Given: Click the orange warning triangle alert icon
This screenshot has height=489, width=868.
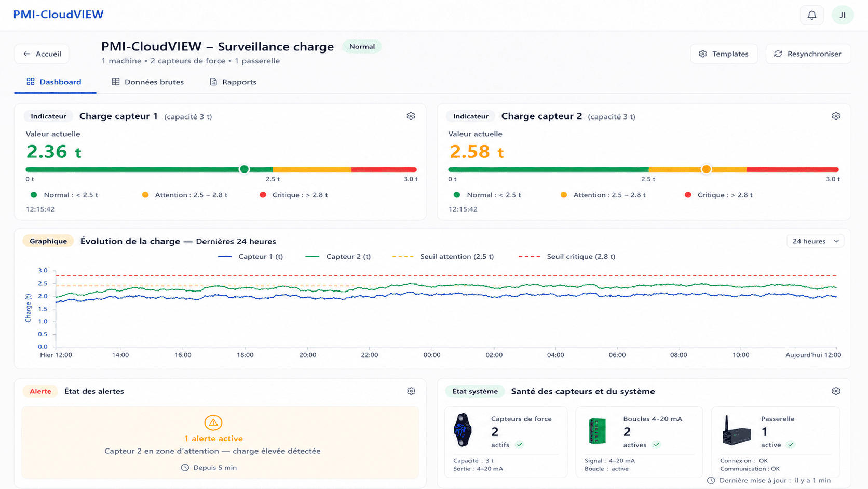Looking at the screenshot, I should pyautogui.click(x=213, y=422).
